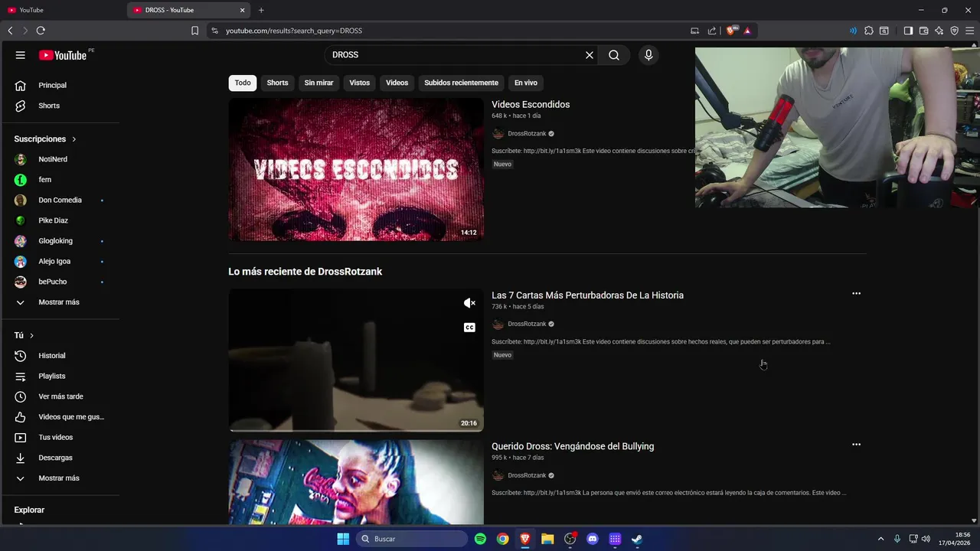Expand the Tú section chevron
This screenshot has width=980, height=551.
point(31,336)
